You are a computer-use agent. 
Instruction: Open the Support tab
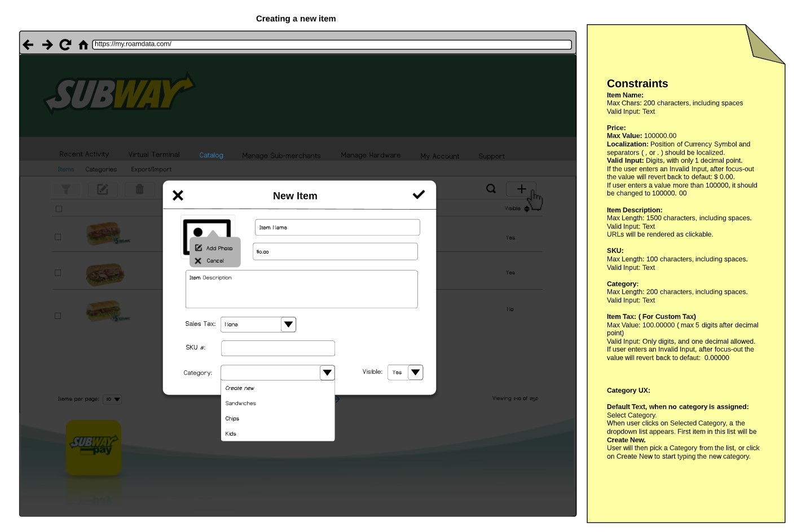[492, 156]
